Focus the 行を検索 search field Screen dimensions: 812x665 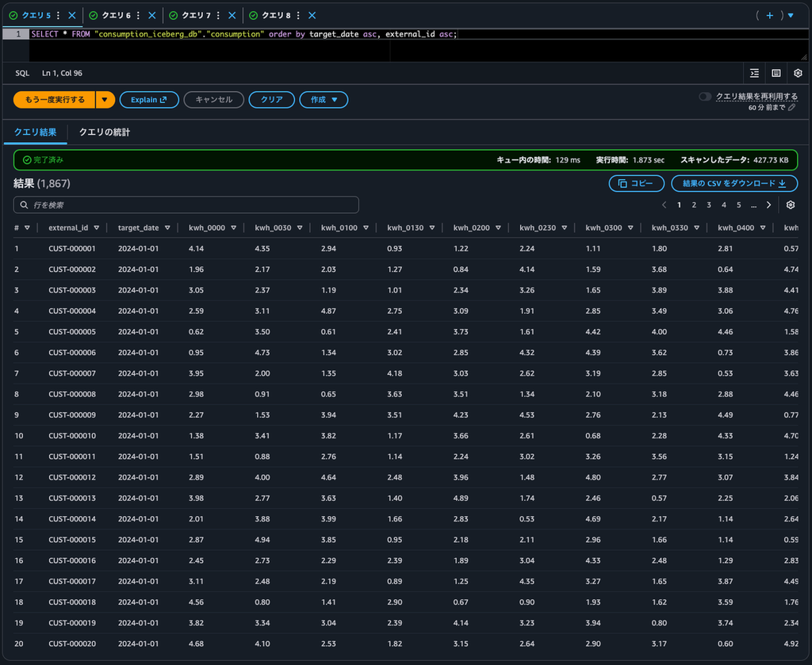[186, 205]
